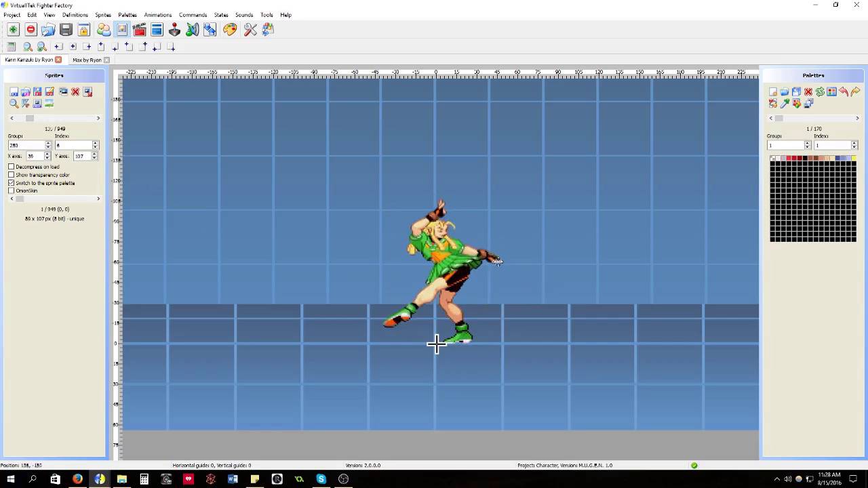Select the dark blue palette color swatch
Screen dimensions: 868x488
tap(837, 159)
